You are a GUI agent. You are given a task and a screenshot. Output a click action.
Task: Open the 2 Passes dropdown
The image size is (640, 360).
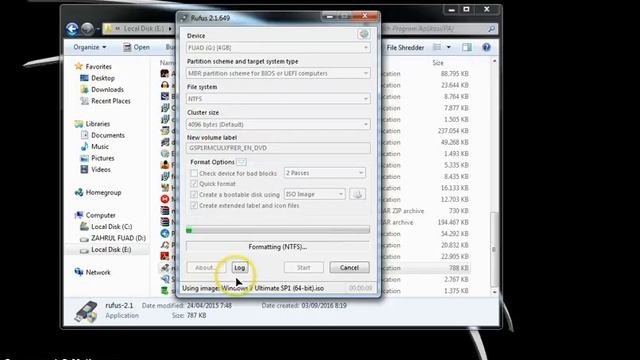tap(325, 173)
